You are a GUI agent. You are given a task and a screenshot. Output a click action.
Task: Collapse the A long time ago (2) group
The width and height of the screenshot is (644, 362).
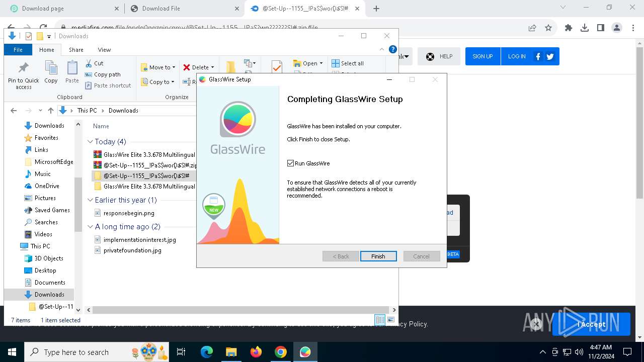click(x=90, y=227)
